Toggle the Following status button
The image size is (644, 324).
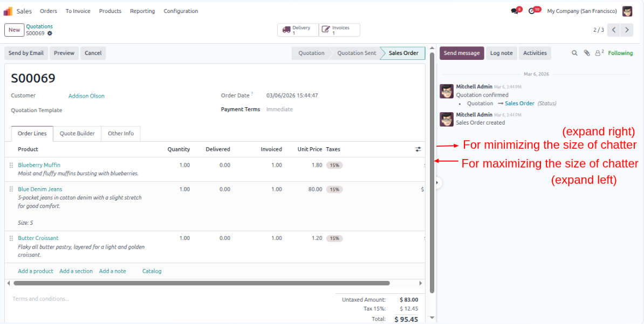point(620,53)
